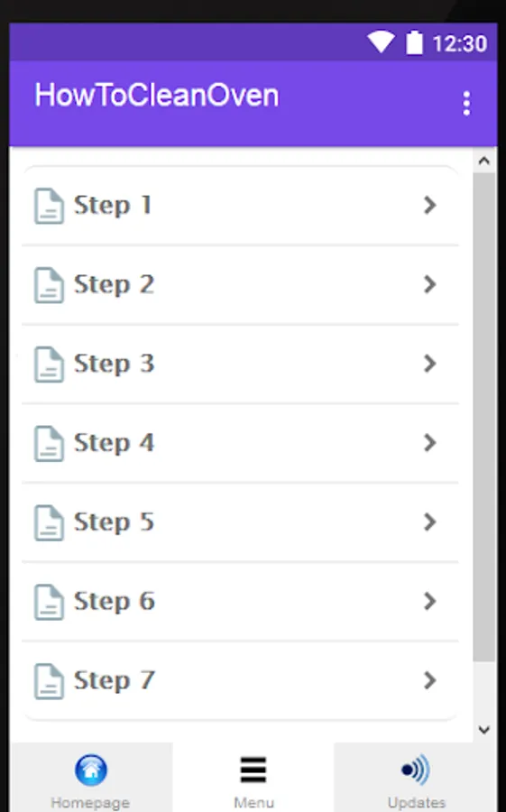Expand Step 1 using its chevron arrow
The height and width of the screenshot is (812, 506).
[x=429, y=205]
